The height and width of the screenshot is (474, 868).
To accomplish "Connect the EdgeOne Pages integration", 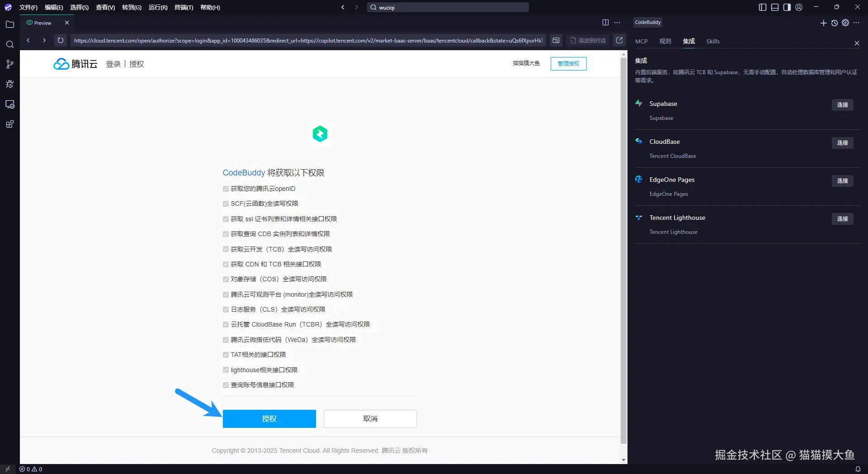I will [x=842, y=181].
